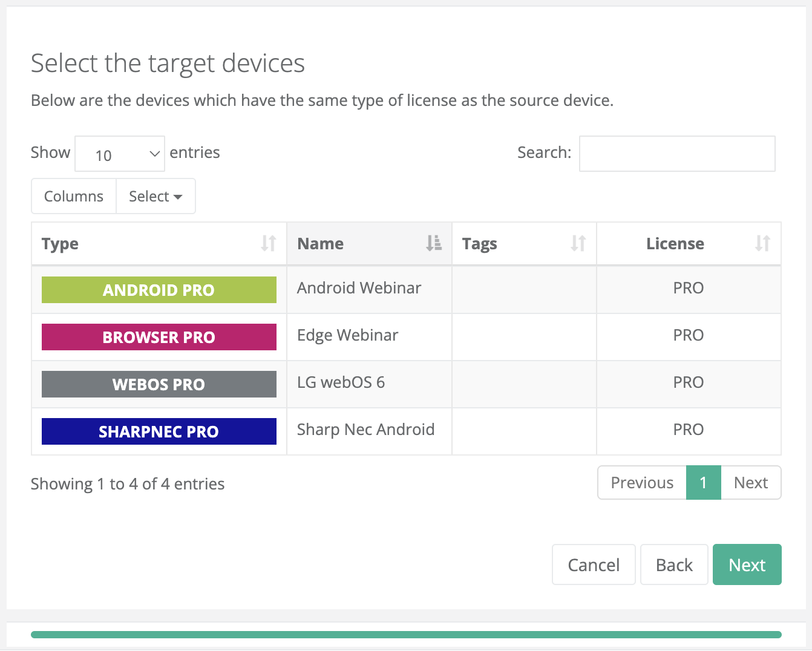Image resolution: width=812 pixels, height=651 pixels.
Task: Click License column sort arrows
Action: pyautogui.click(x=762, y=243)
